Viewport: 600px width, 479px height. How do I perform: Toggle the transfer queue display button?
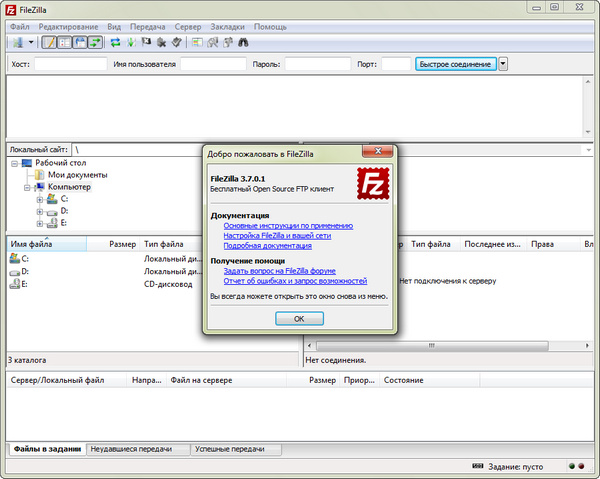click(94, 43)
